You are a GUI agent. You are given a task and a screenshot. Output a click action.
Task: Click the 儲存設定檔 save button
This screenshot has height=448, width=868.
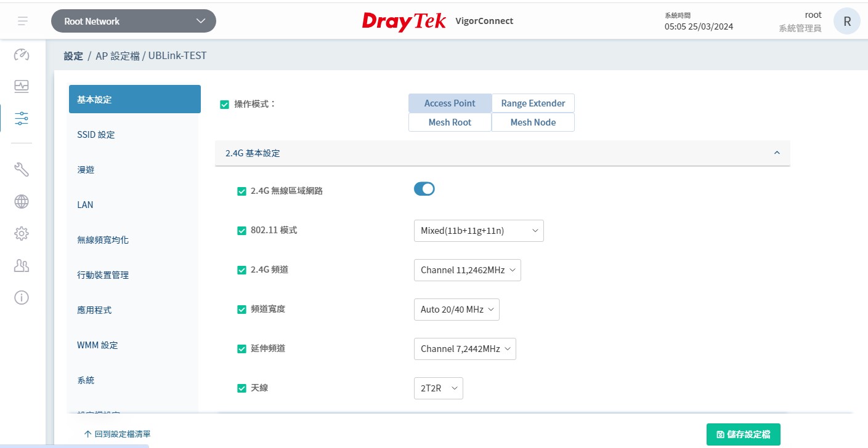pyautogui.click(x=743, y=434)
